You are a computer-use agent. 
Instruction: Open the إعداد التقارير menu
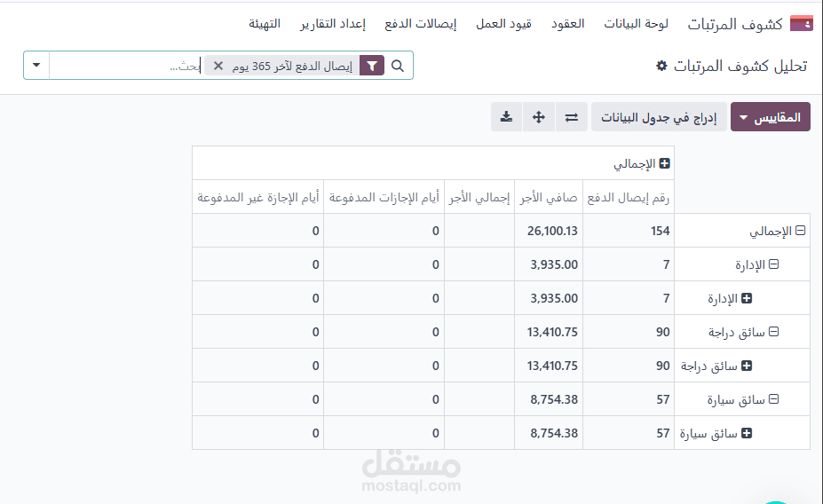333,24
